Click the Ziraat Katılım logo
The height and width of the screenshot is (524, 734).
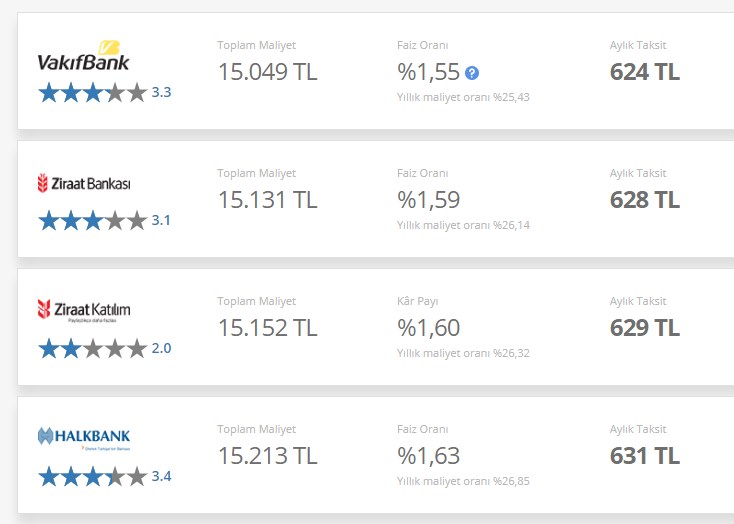[84, 310]
